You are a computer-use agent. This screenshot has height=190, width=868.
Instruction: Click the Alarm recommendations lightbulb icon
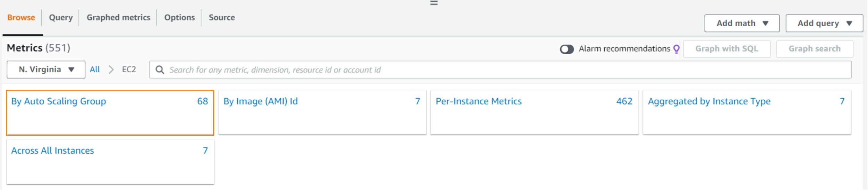tap(676, 49)
